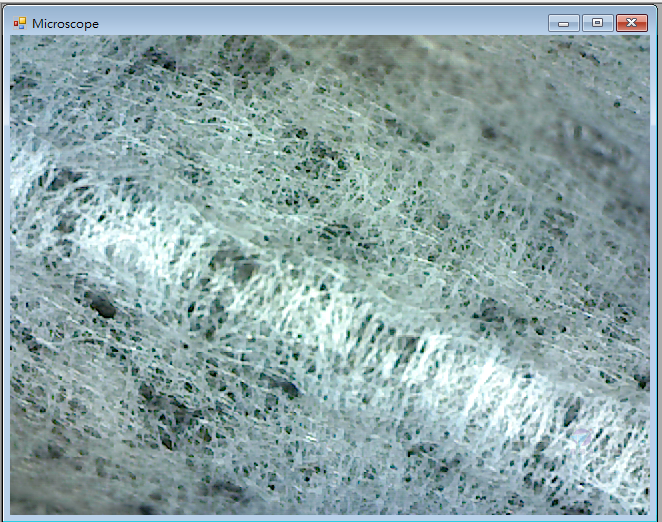Click the bright white fiber band in center
Image resolution: width=662 pixels, height=522 pixels.
click(x=320, y=300)
